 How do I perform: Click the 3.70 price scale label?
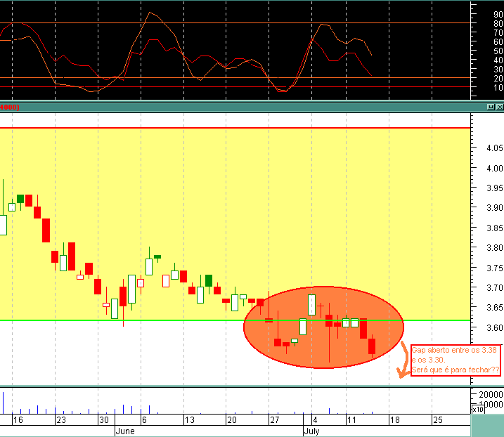click(x=495, y=287)
